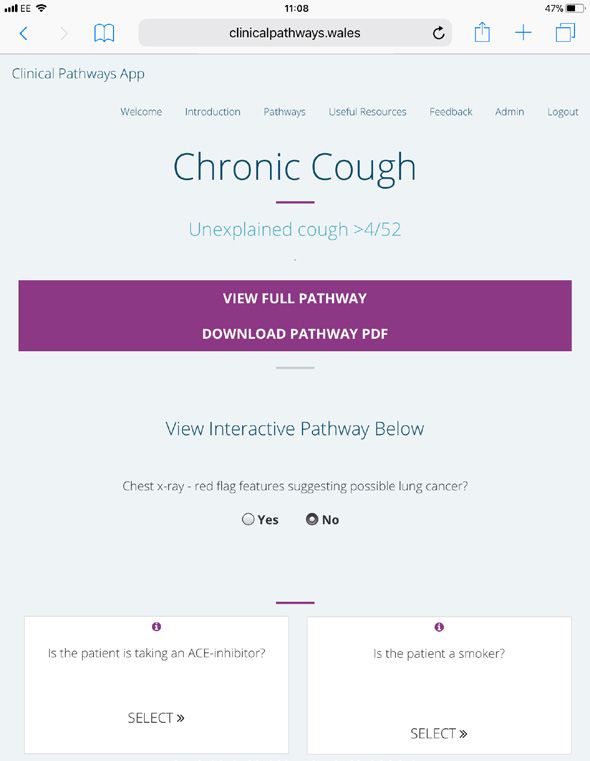Screen dimensions: 590x761
Task: Expand ACE-inhibitor question via SELECT
Action: [x=156, y=718]
